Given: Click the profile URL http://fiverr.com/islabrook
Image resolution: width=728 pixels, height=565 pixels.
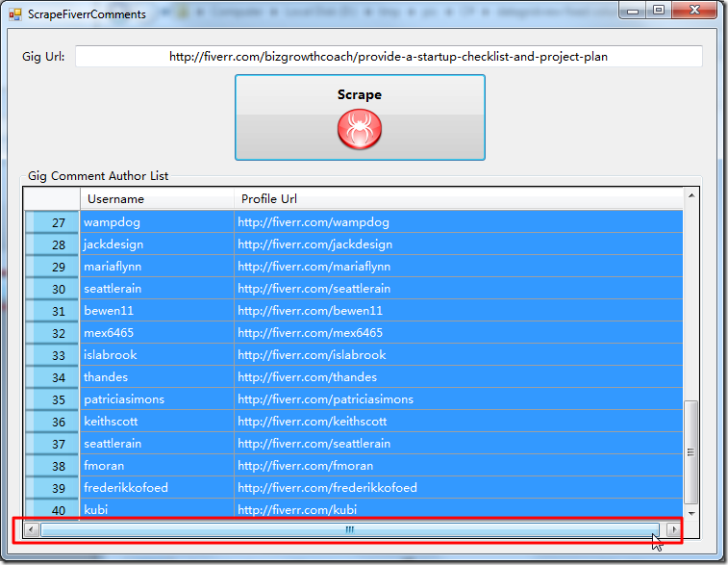Looking at the screenshot, I should click(x=459, y=355).
